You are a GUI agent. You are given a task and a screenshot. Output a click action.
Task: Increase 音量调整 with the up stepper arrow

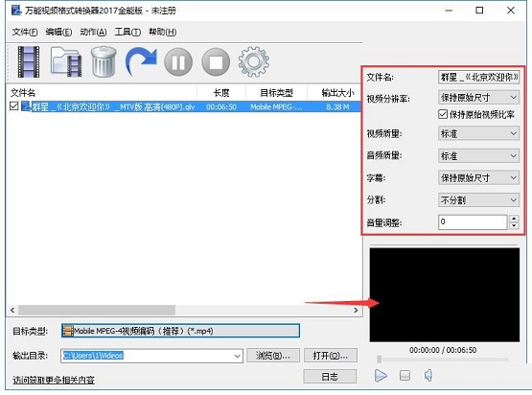[515, 219]
